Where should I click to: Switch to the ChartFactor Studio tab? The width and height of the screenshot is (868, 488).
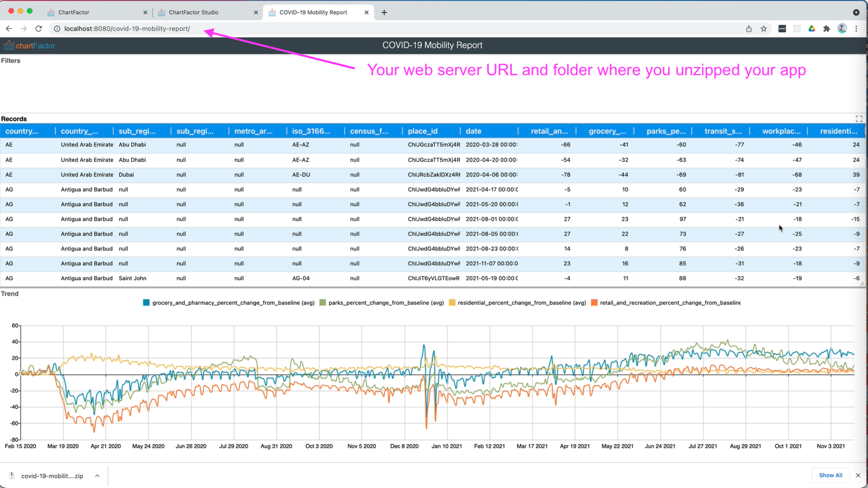point(193,12)
